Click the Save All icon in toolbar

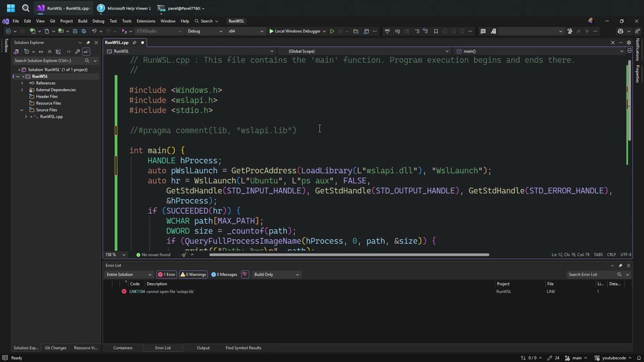click(84, 31)
